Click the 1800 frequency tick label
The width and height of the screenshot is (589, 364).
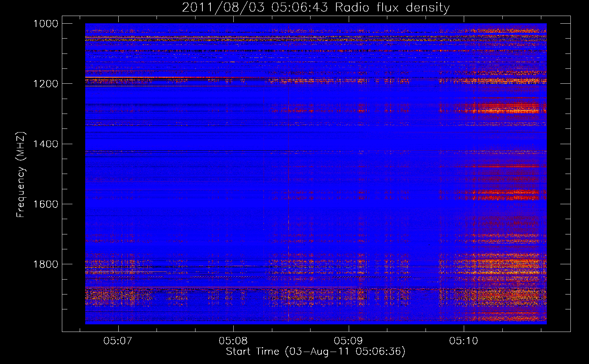(46, 264)
